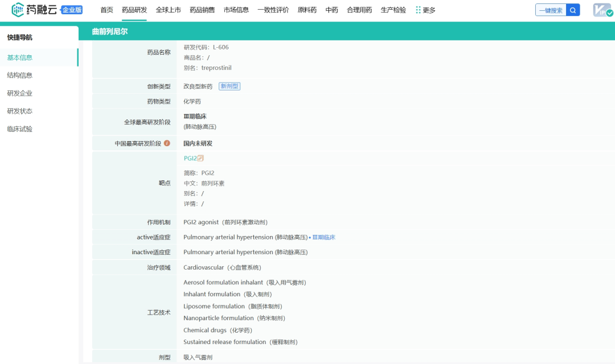Select 研发企业 in the quick navigation

20,93
